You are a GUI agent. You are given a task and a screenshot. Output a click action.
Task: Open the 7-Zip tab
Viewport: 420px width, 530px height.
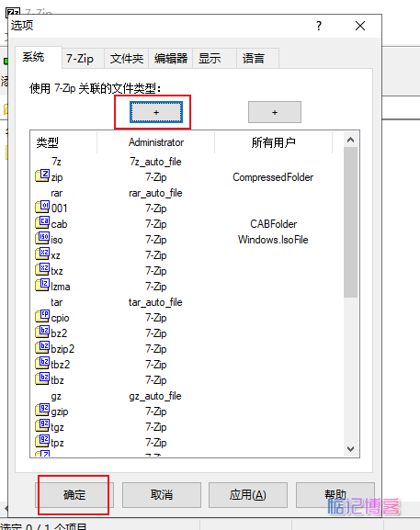[80, 59]
